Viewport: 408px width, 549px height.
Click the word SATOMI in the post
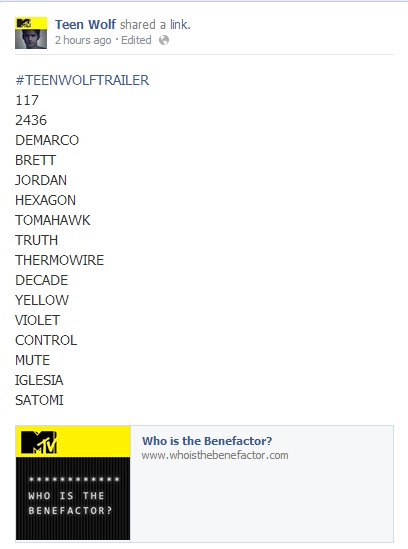pyautogui.click(x=40, y=400)
